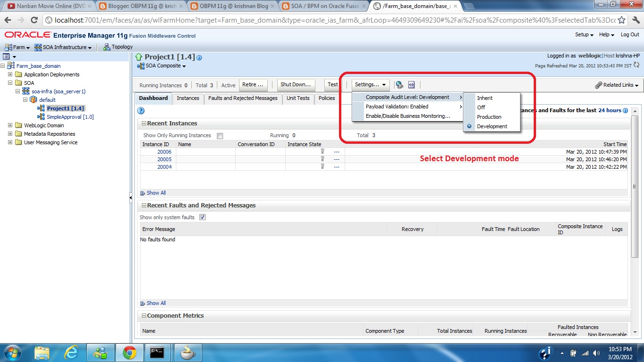Image resolution: width=644 pixels, height=362 pixels.
Task: Open Chrome from the taskbar
Action: point(130,353)
